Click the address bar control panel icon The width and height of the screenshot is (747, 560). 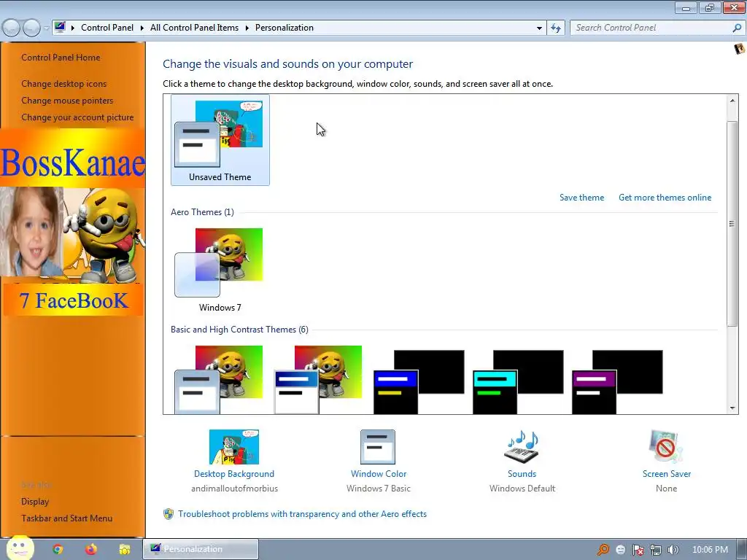click(60, 27)
